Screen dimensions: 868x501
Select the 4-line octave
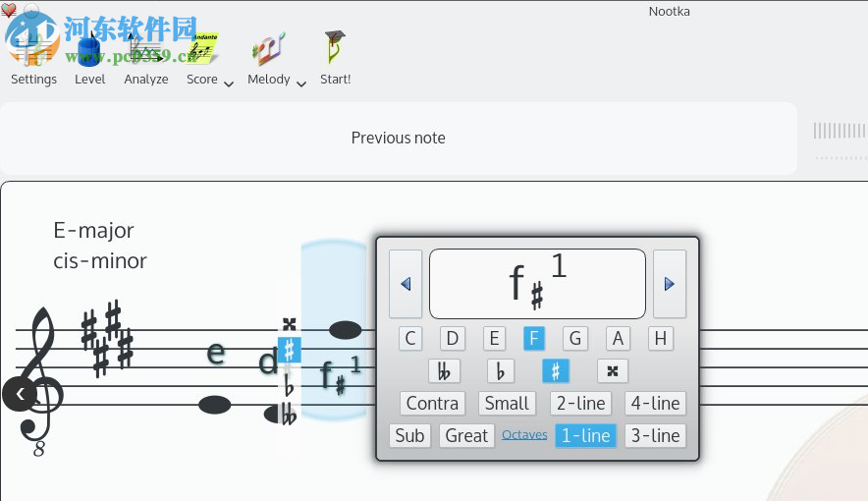point(656,404)
